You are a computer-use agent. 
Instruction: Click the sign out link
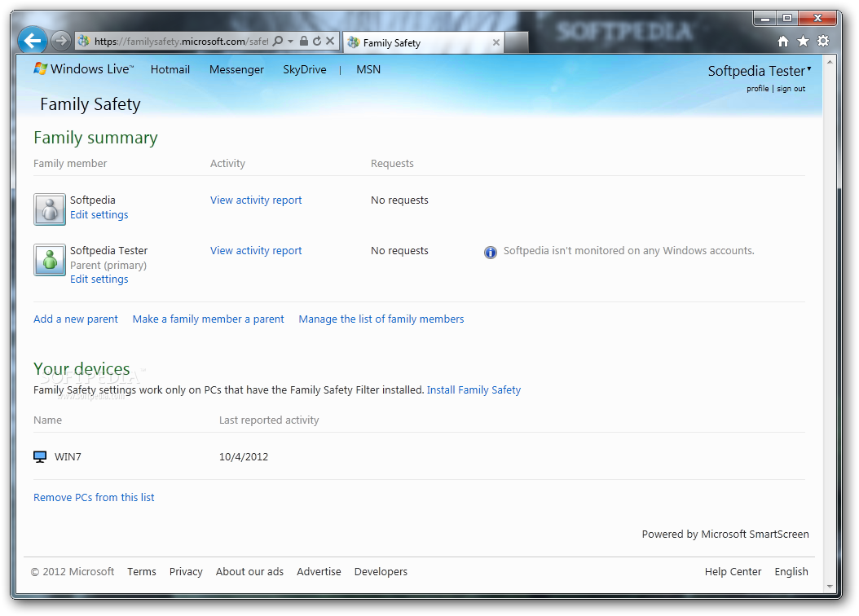791,88
